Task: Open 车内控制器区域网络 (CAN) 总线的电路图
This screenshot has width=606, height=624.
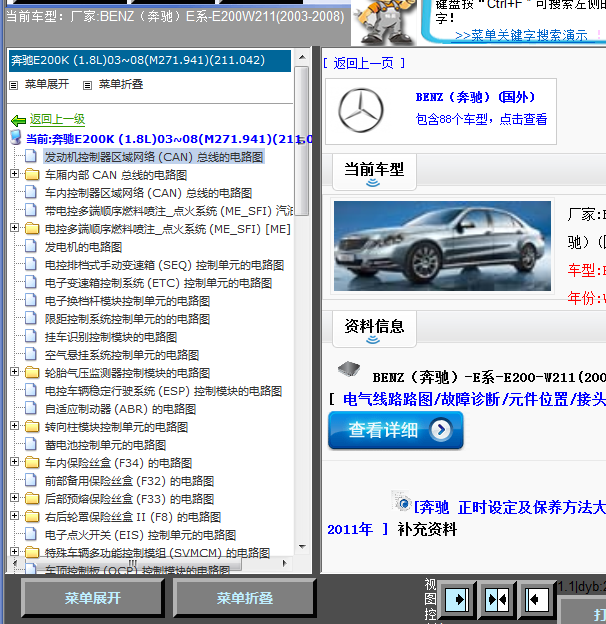Action: point(148,193)
